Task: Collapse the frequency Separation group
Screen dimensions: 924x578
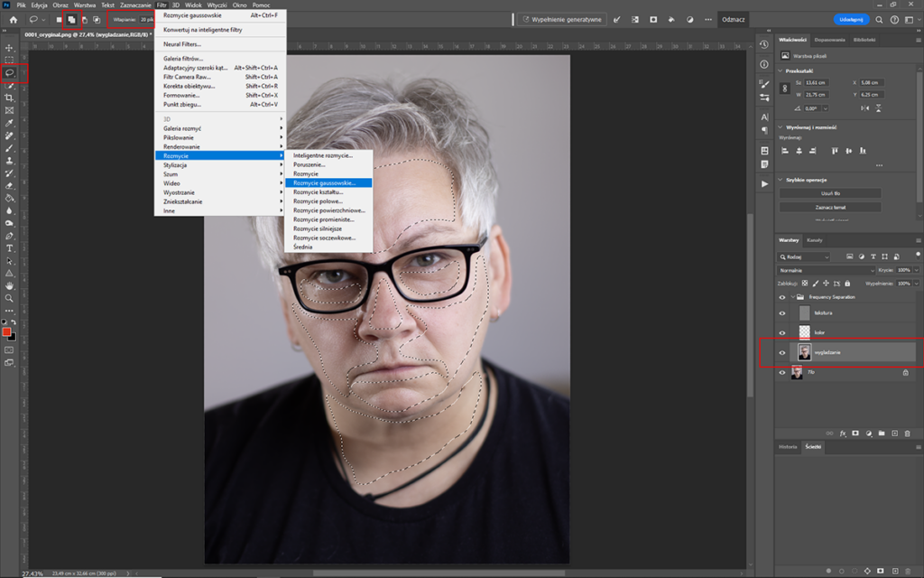Action: (x=792, y=296)
